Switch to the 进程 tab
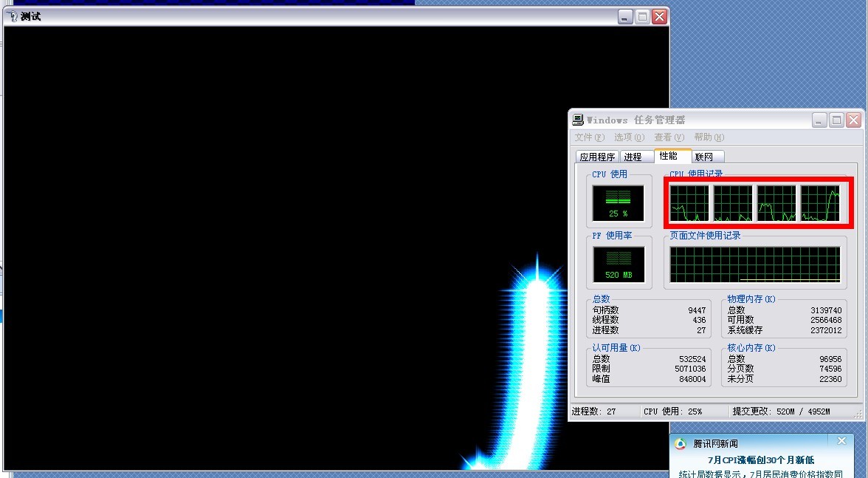 (636, 157)
